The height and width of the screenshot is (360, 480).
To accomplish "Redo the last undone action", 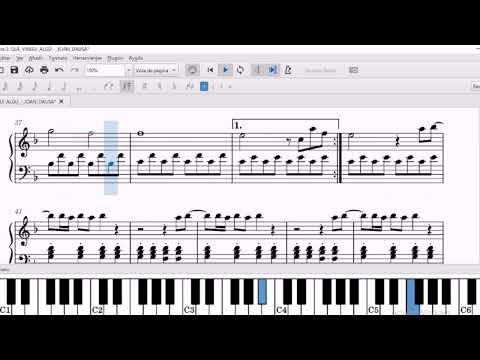I will pos(74,70).
